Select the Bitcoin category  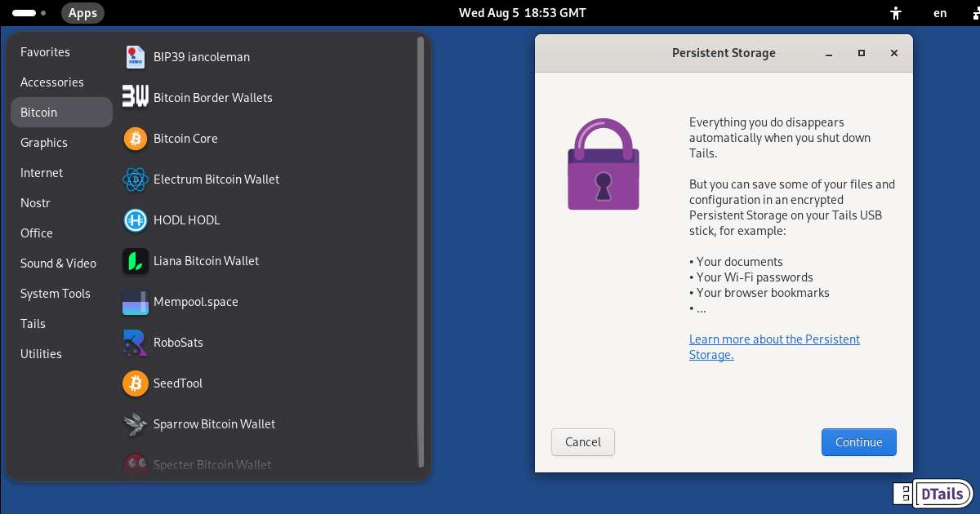tap(61, 113)
